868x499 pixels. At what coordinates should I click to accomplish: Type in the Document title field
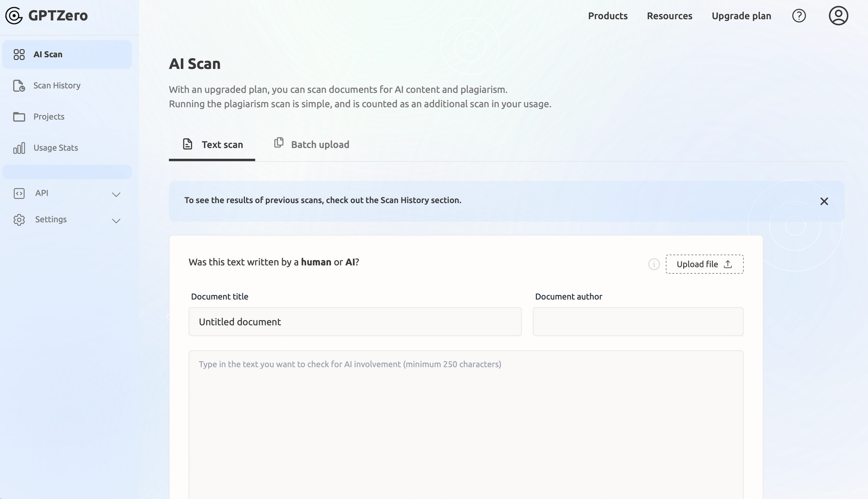(x=355, y=322)
